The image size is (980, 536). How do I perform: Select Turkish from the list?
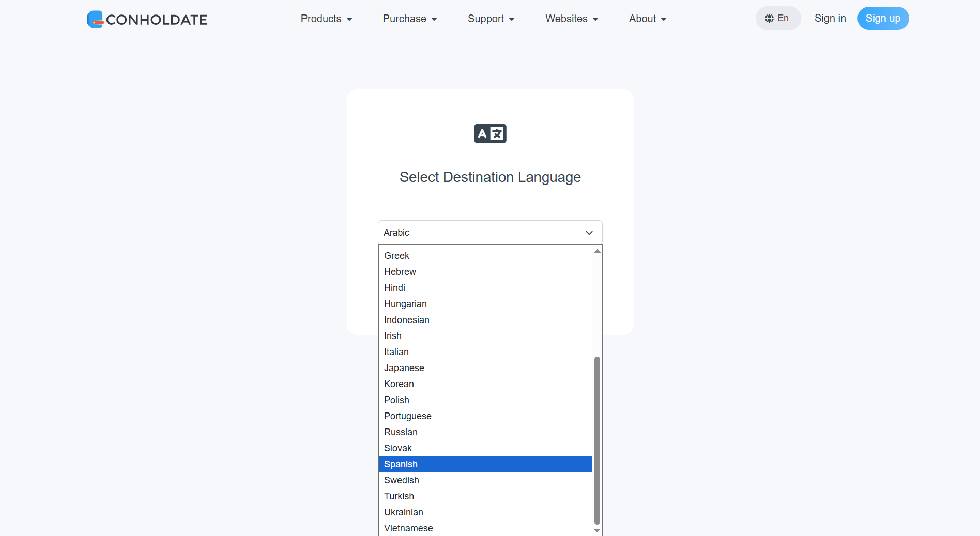485,496
